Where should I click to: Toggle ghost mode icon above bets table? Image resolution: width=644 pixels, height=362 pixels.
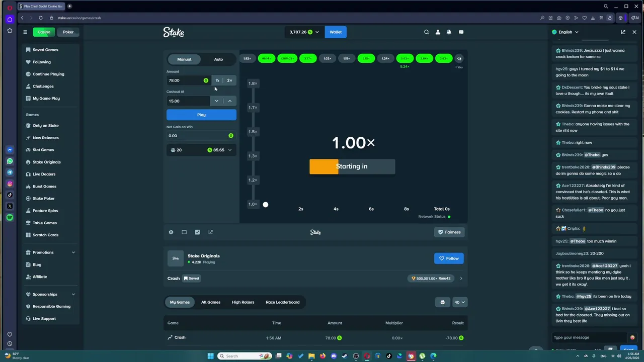click(443, 302)
